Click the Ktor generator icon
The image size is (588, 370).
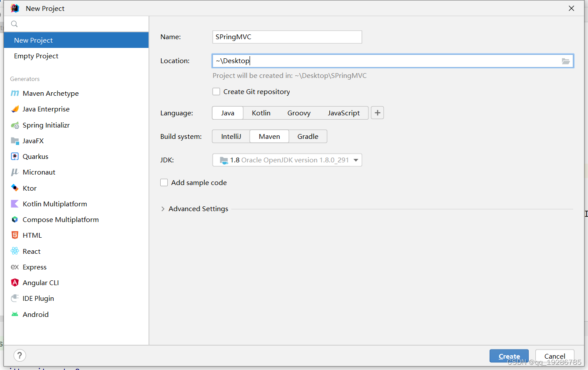(x=15, y=188)
